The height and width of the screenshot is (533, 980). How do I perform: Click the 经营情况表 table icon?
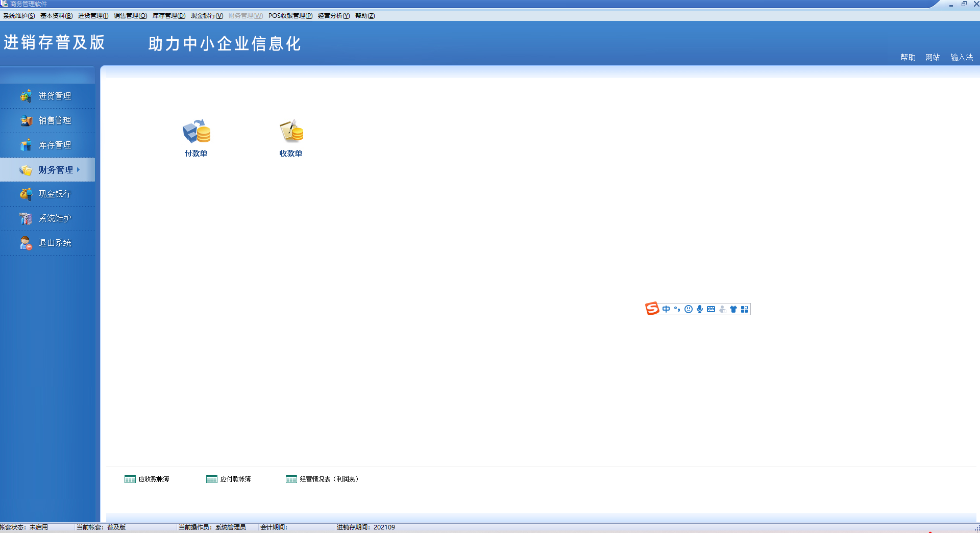click(291, 479)
